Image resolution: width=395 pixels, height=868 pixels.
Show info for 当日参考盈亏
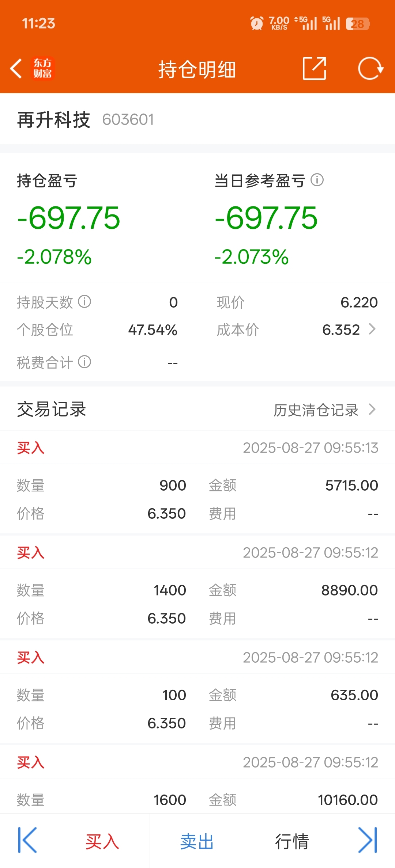[317, 180]
